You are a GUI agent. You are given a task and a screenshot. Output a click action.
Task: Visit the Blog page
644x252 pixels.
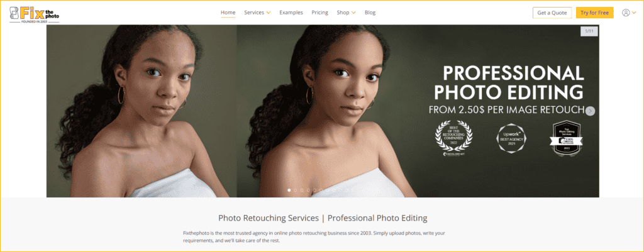coord(370,13)
